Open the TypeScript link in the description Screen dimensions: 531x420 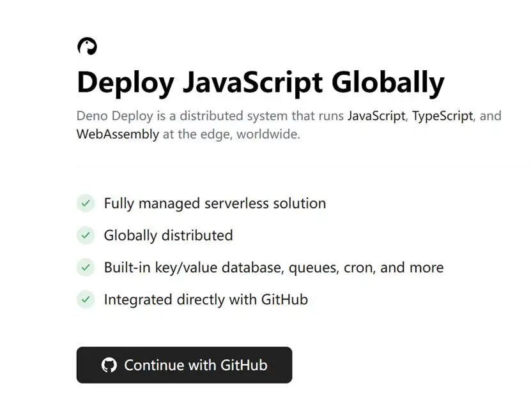pos(442,116)
